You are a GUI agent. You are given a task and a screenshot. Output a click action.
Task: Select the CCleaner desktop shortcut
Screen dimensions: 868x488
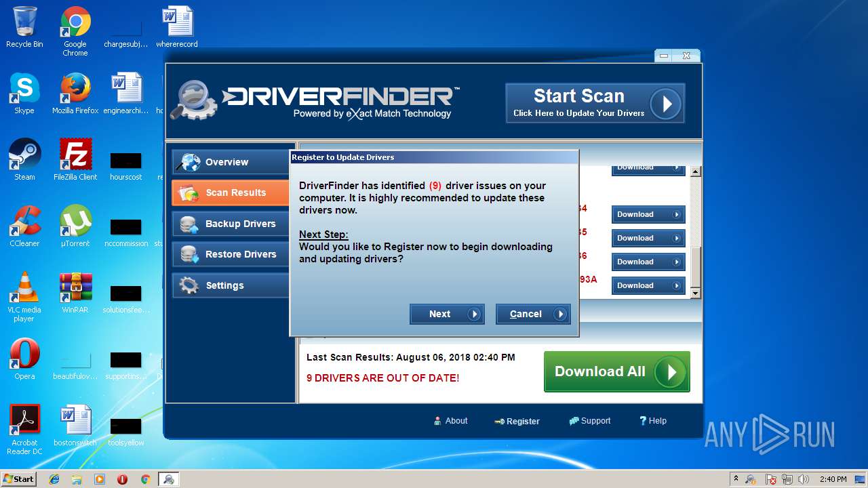point(24,226)
